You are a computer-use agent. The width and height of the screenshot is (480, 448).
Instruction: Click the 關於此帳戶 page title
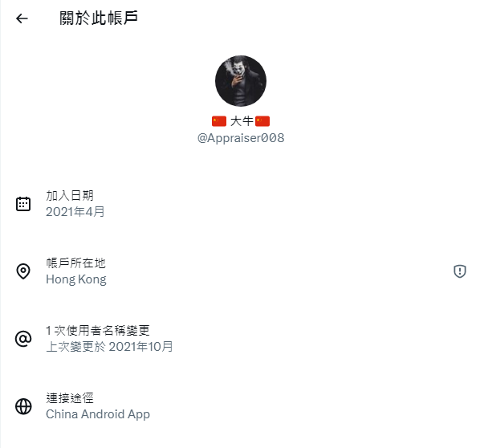point(98,18)
